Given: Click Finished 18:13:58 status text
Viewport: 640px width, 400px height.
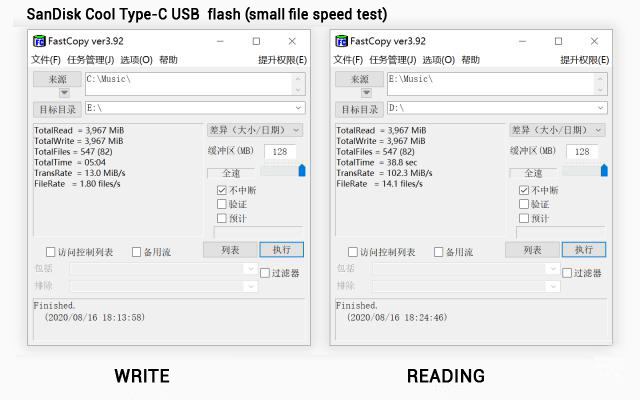Looking at the screenshot, I should [89, 311].
